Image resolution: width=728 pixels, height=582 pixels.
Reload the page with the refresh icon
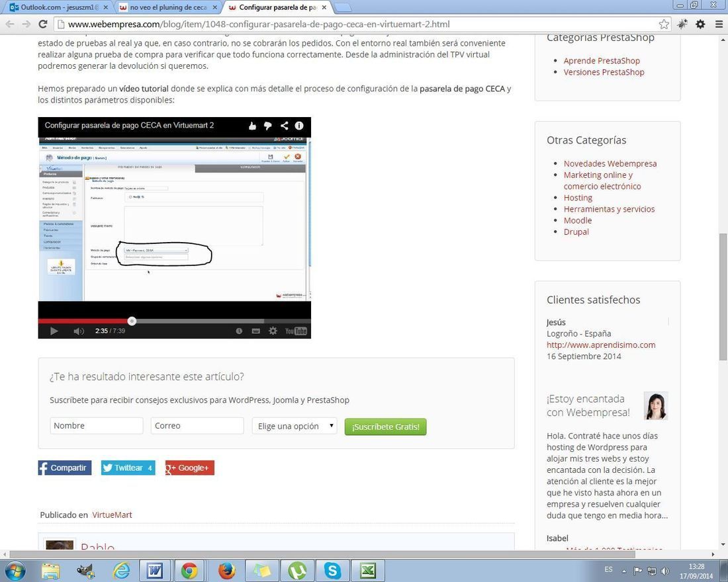coord(43,24)
